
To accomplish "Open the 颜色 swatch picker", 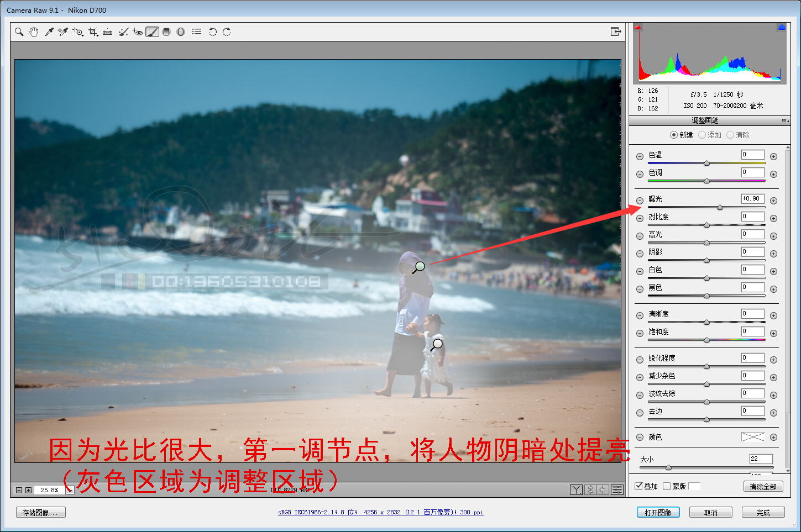I will click(x=753, y=437).
